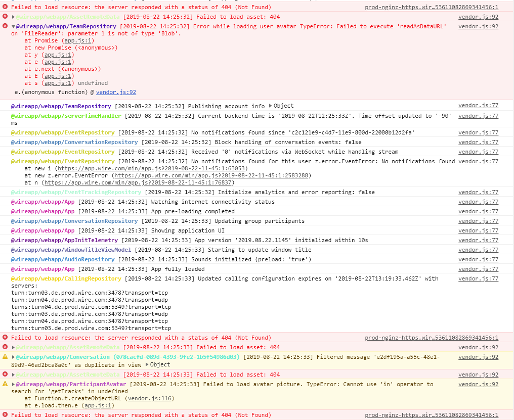The height and width of the screenshot is (420, 514).
Task: Open the vendor.js:77 link for WindowTitleViewModel entry
Action: [478, 249]
